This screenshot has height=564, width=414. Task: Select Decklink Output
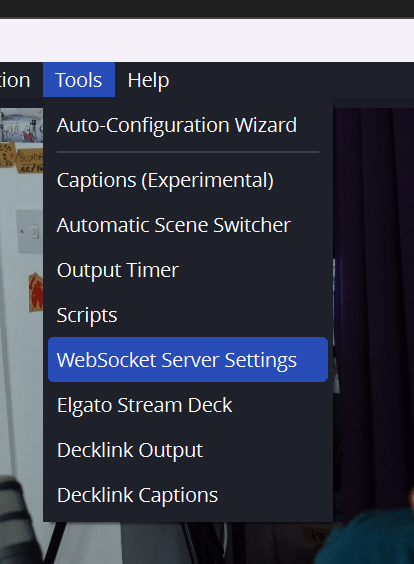(188, 450)
